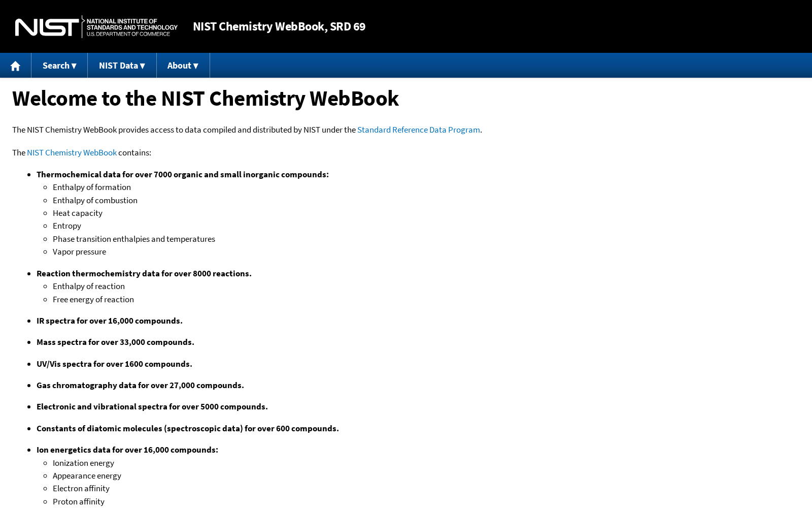Screen dimensions: 812x508
Task: Click the Electron affinity list item
Action: click(x=81, y=488)
